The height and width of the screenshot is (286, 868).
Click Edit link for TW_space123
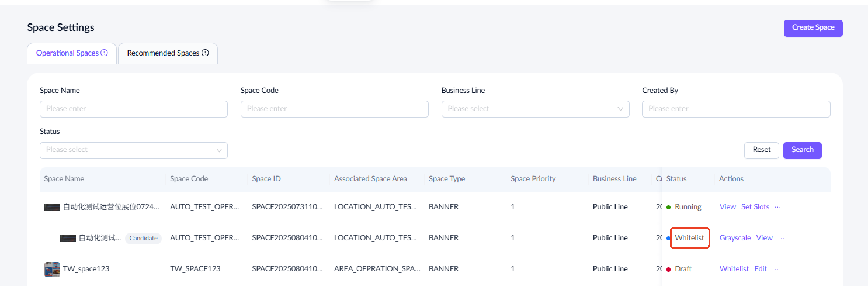pyautogui.click(x=760, y=269)
